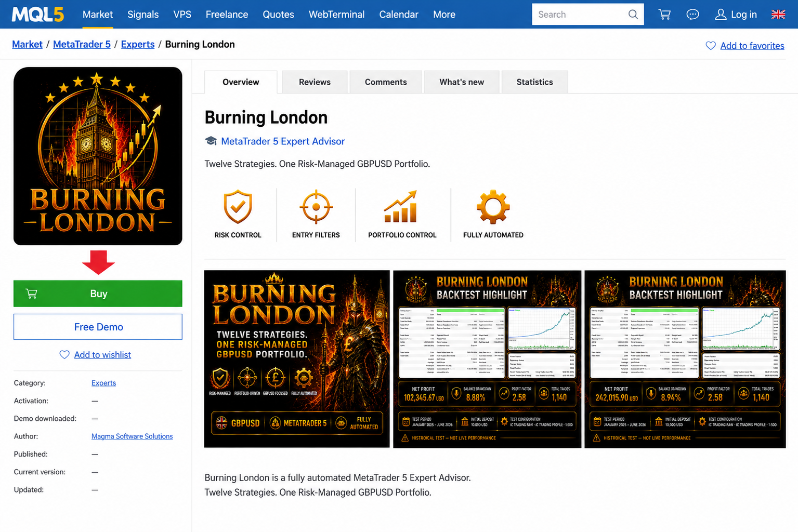Click the user profile icon beside Log in
Screen dimensions: 798x532
721,15
